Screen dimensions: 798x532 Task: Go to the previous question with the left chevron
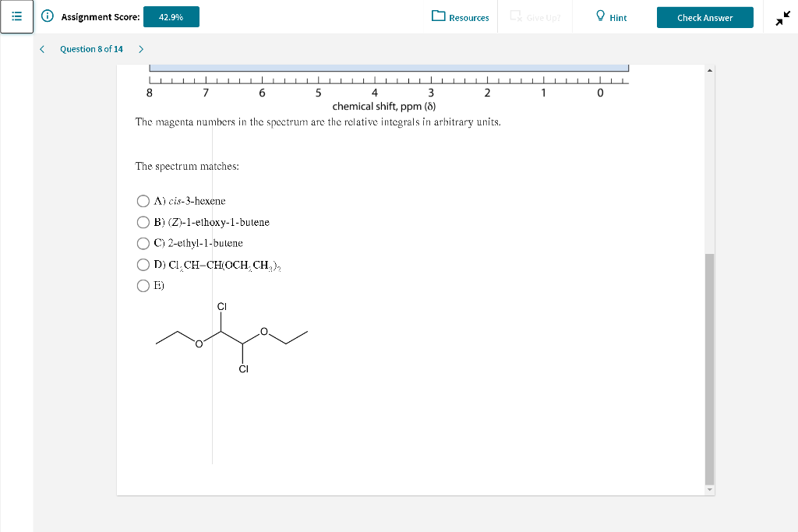pos(41,48)
